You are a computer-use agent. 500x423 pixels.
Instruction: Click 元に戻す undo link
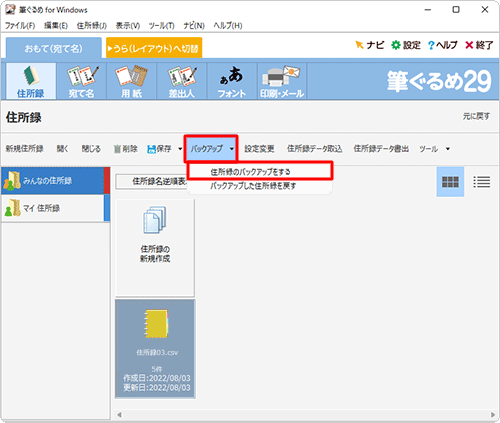(476, 116)
